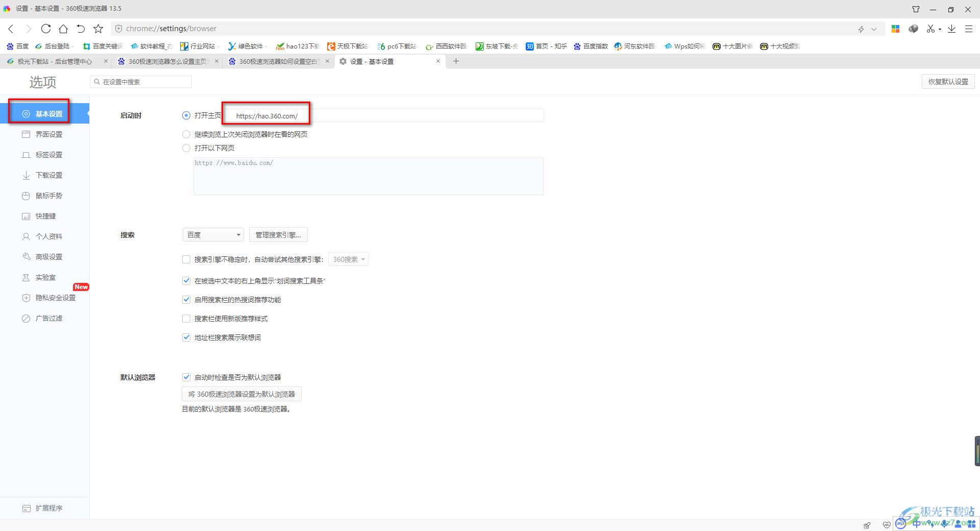
Task: Open the 百度指数 bookmark
Action: (591, 46)
